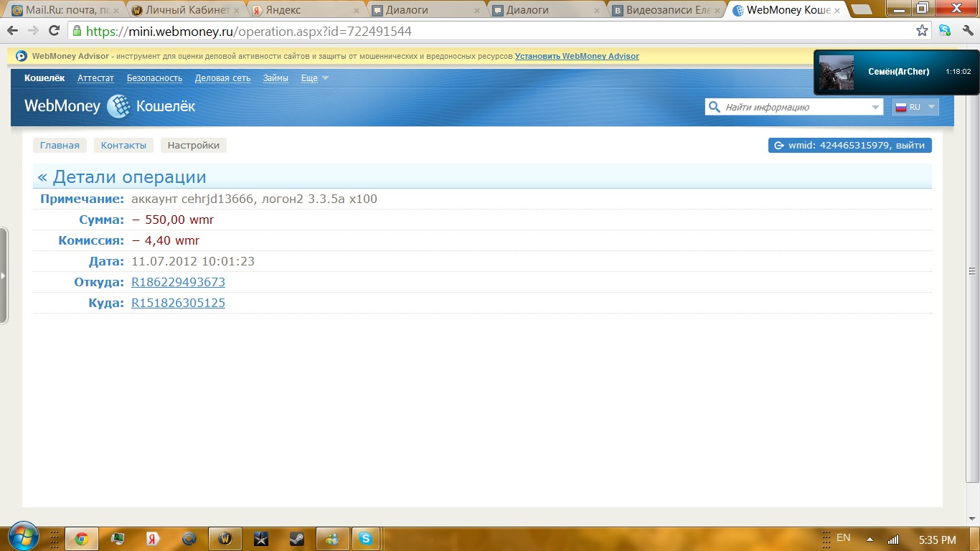Open the messenger people icon in taskbar
Screen dimensions: 980x551
coord(331,539)
